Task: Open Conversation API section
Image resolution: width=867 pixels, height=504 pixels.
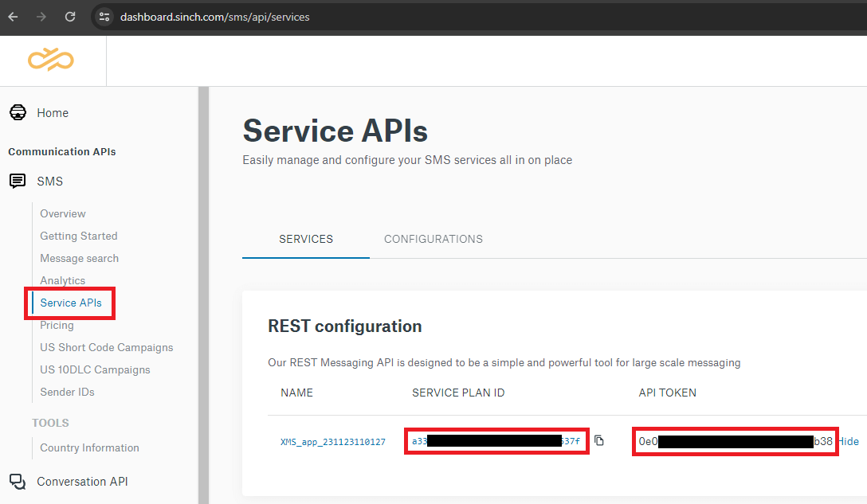Action: click(x=82, y=482)
